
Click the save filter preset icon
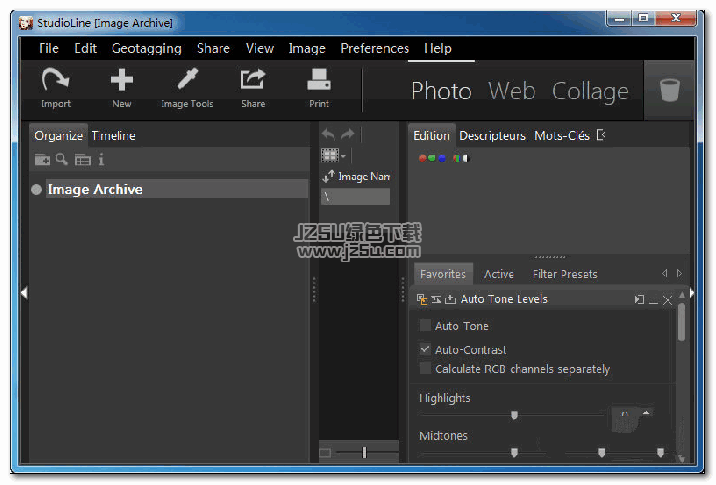pyautogui.click(x=451, y=299)
